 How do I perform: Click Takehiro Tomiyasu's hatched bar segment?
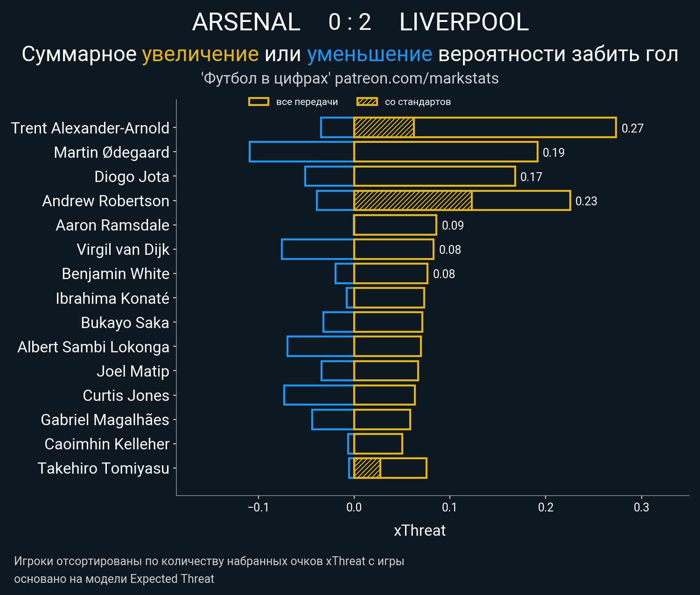[367, 468]
